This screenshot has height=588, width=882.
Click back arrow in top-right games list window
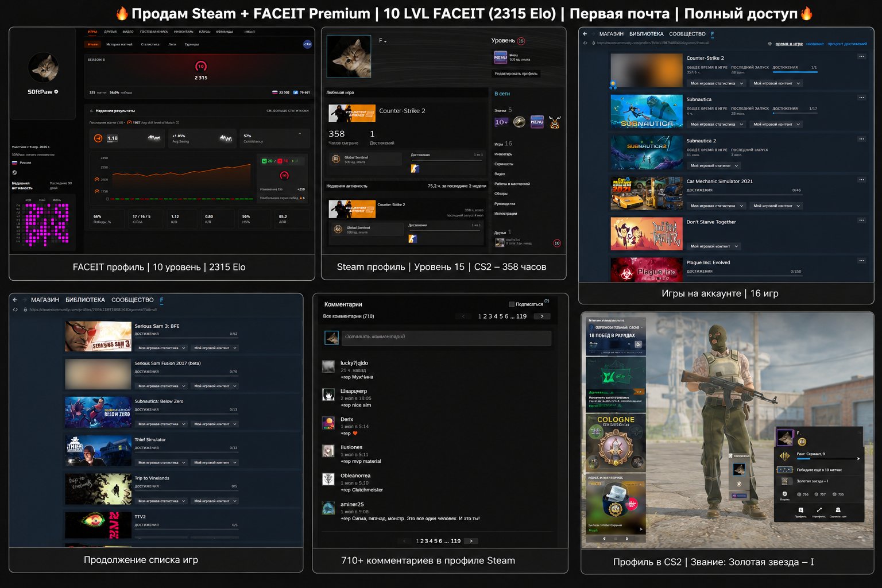click(x=585, y=34)
